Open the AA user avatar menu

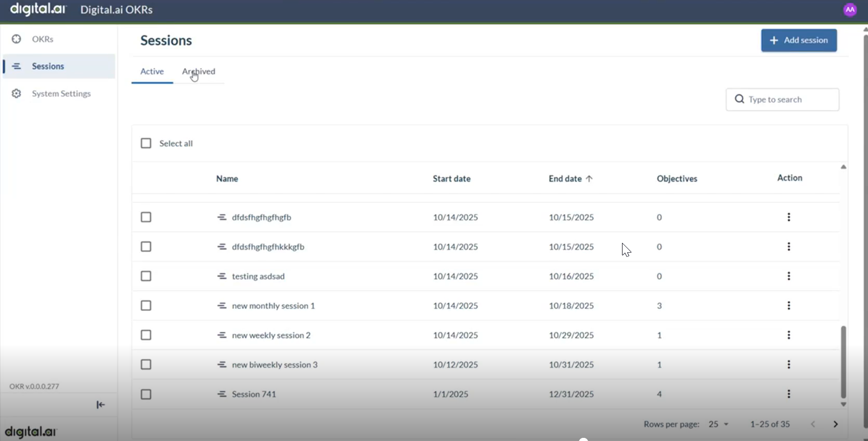850,9
